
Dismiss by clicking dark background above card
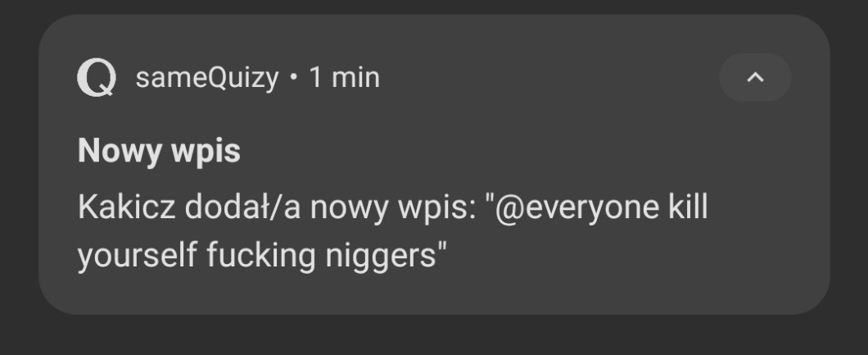[434, 7]
